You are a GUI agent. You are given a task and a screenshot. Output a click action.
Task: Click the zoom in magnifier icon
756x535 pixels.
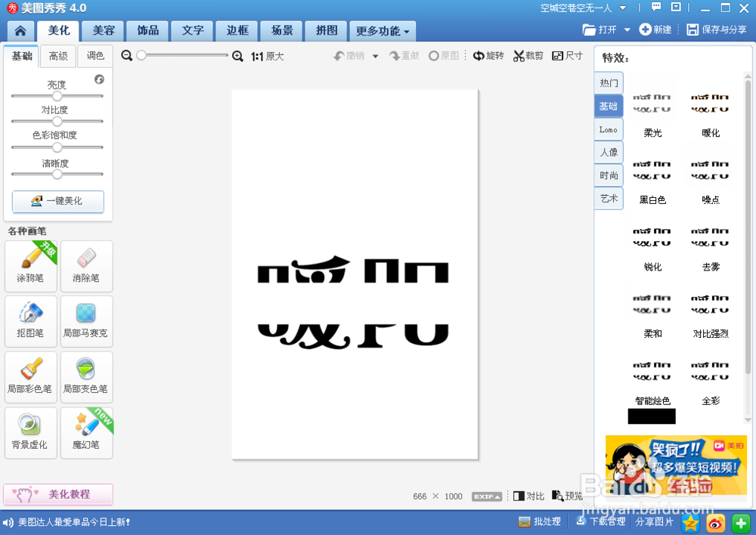[237, 56]
